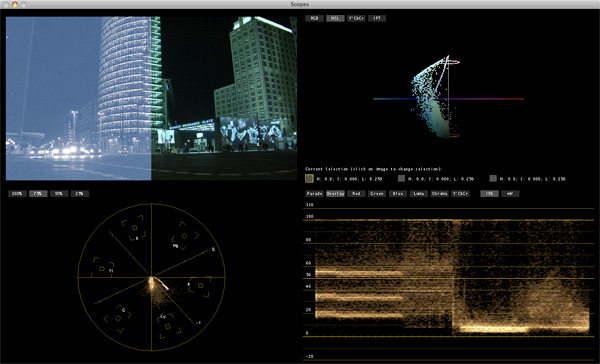
Task: Click the Yellow target box in vectorscope
Action: pyautogui.click(x=102, y=268)
